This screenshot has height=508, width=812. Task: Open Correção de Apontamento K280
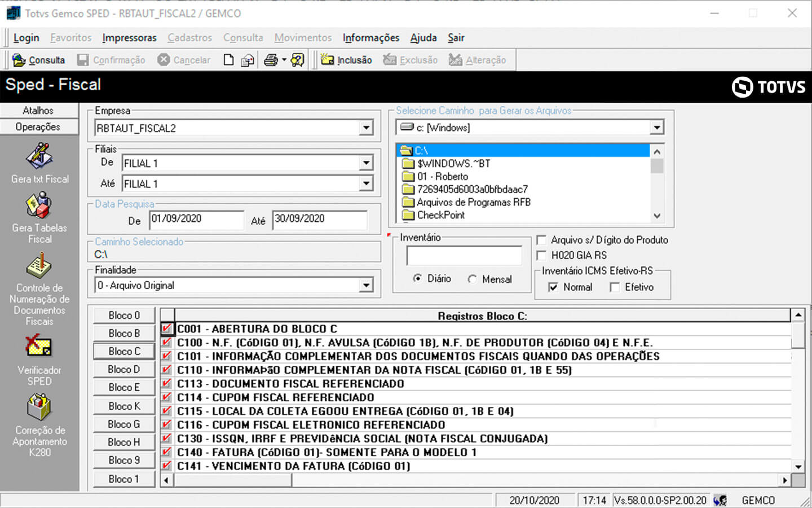pyautogui.click(x=39, y=408)
